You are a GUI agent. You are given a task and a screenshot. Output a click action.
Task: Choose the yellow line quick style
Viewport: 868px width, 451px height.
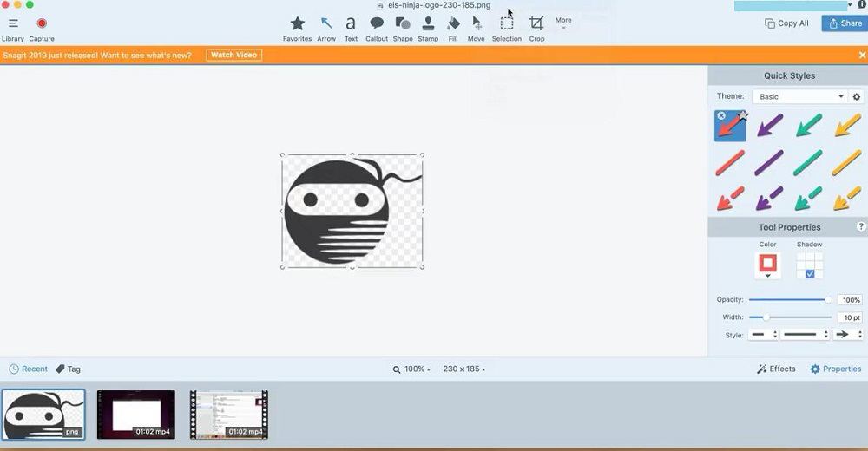pyautogui.click(x=847, y=163)
